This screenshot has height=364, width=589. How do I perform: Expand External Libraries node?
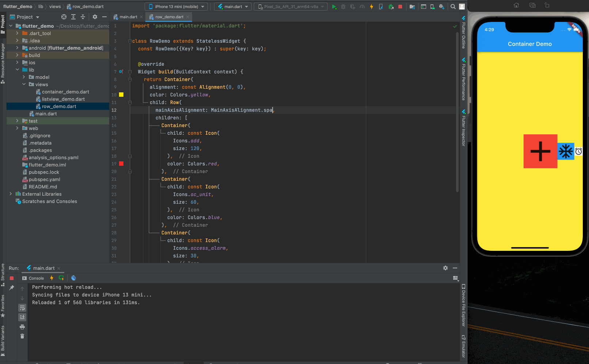pos(11,194)
